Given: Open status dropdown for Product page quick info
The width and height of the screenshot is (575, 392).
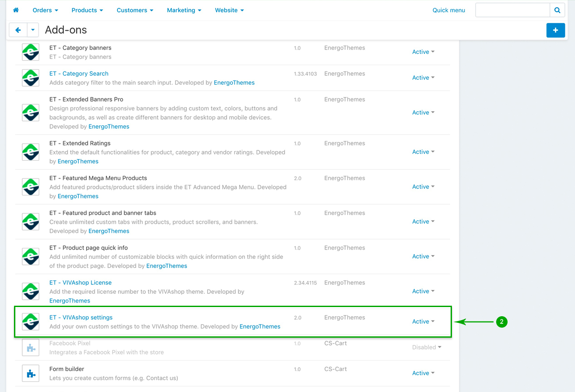Looking at the screenshot, I should click(423, 256).
